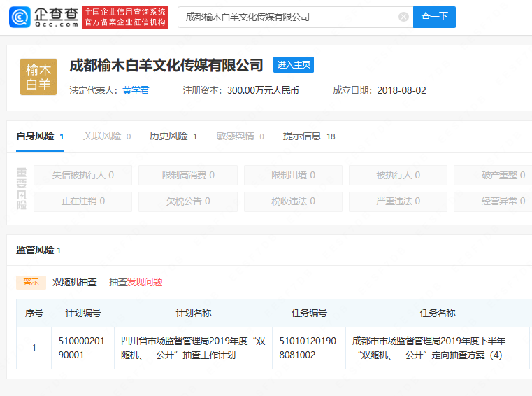Viewport: 532px width, 396px height.
Task: Click the 注册资本 300.00万元人民币 text
Action: [x=241, y=90]
